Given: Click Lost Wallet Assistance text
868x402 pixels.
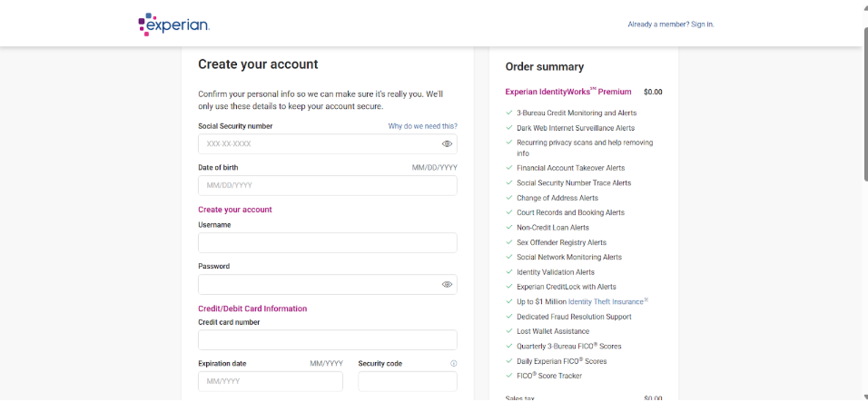Looking at the screenshot, I should point(553,332).
